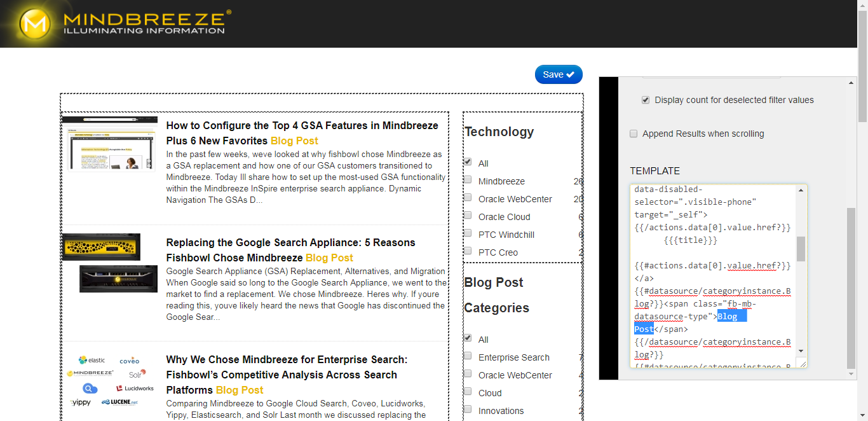Click textarea resize handle corner

pos(802,364)
